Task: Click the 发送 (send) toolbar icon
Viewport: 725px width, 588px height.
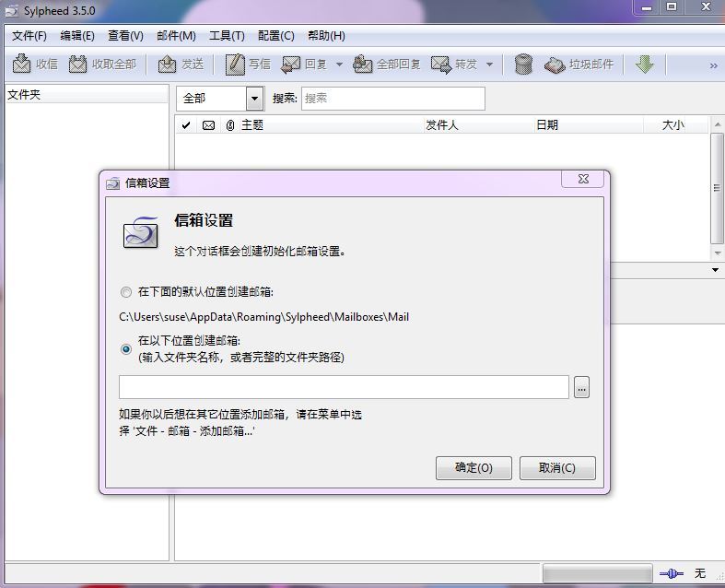Action: click(x=167, y=64)
